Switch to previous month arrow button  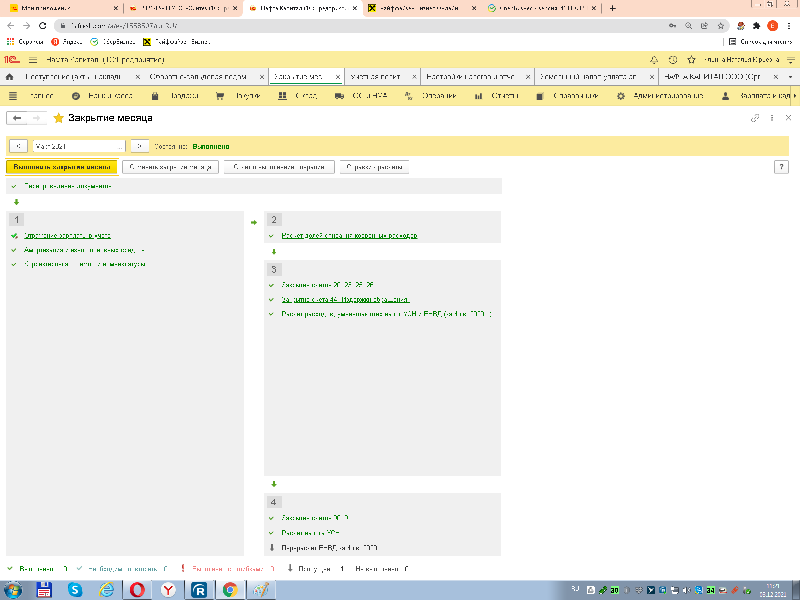pos(18,146)
